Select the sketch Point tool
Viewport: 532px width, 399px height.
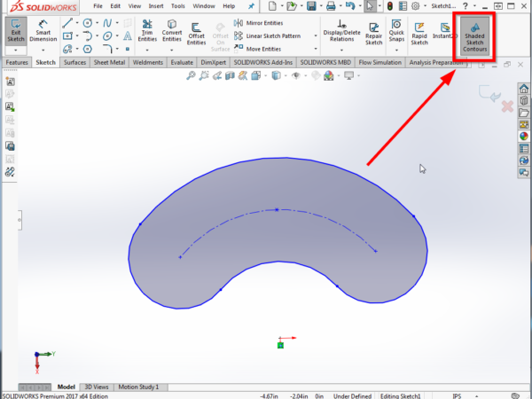coord(128,49)
